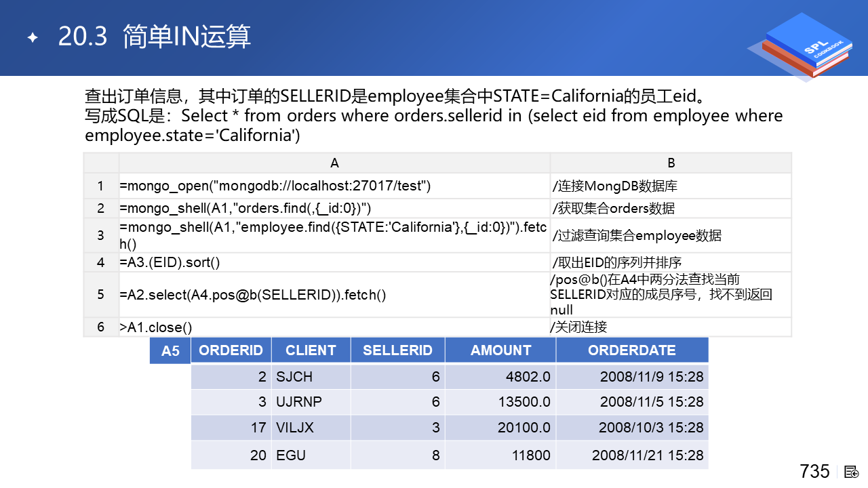Click the ORDERID column header
This screenshot has height=488, width=868.
point(231,350)
